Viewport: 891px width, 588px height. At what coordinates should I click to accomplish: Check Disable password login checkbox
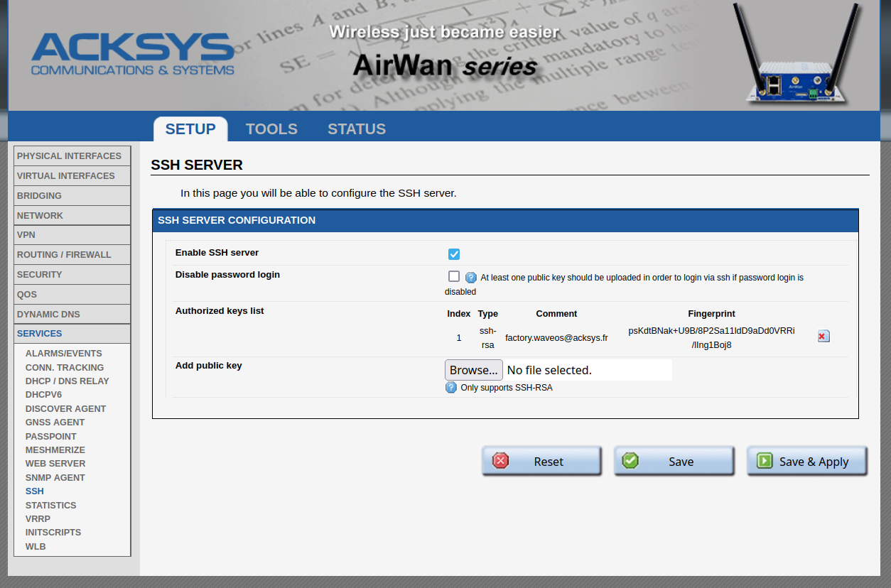[x=454, y=277]
